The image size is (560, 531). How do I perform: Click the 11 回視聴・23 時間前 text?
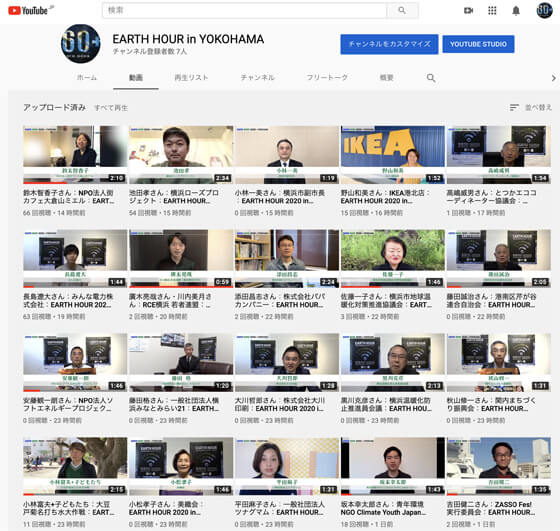(54, 524)
